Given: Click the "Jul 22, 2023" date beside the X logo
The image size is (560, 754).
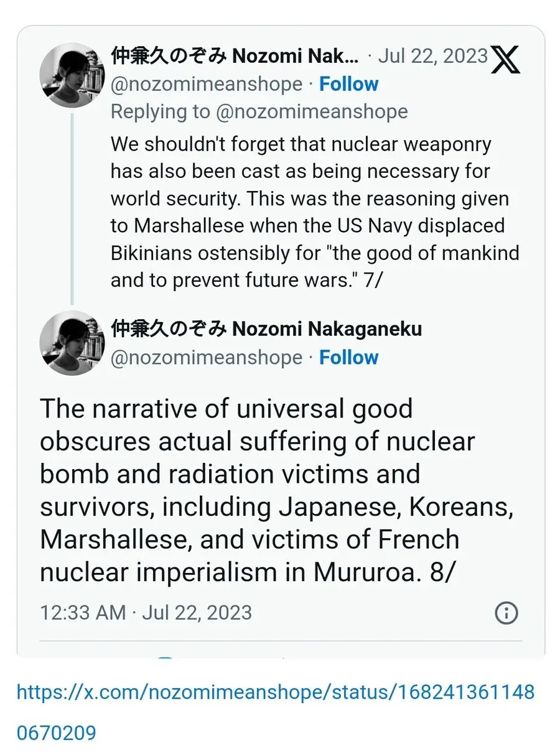Looking at the screenshot, I should (x=433, y=56).
